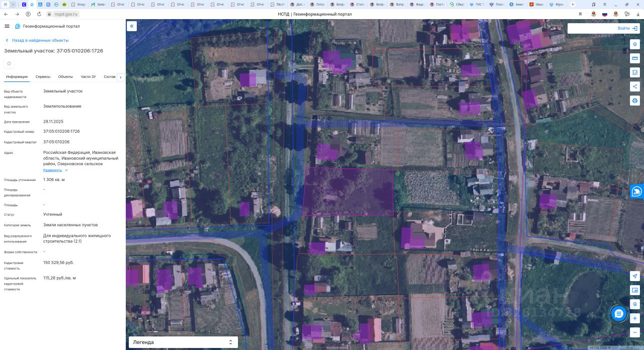
Task: Go forward in browser history
Action: [x=17, y=14]
